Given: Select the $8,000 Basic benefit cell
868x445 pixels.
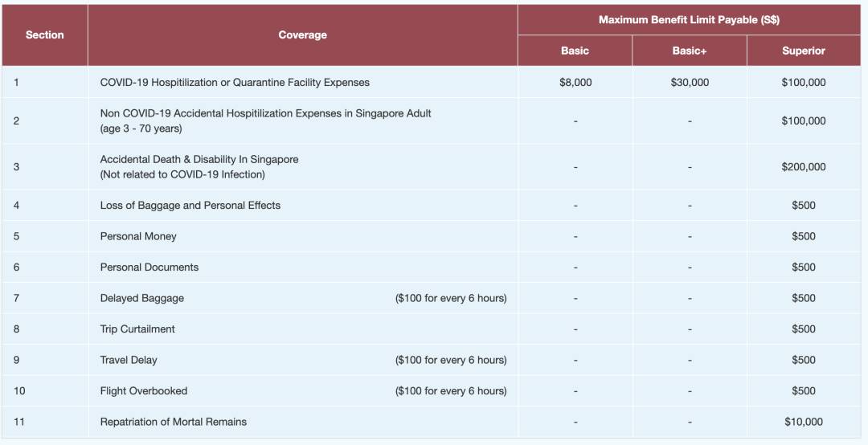Looking at the screenshot, I should pyautogui.click(x=575, y=82).
